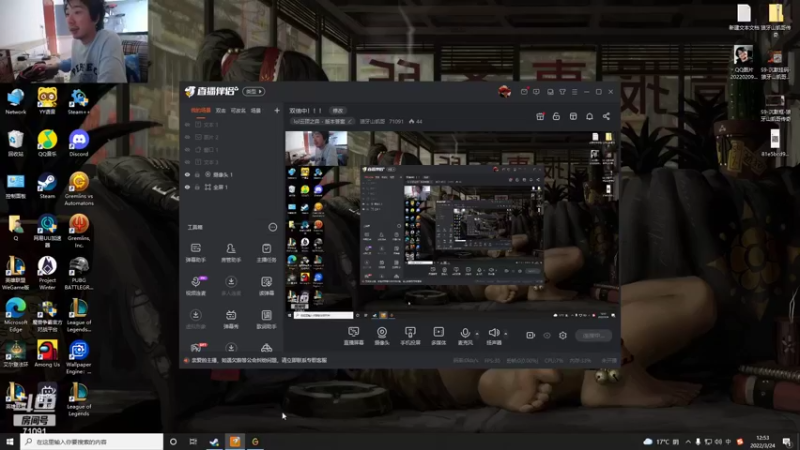800x450 pixels.
Task: Open the gift box icon with red dot
Action: (x=540, y=116)
